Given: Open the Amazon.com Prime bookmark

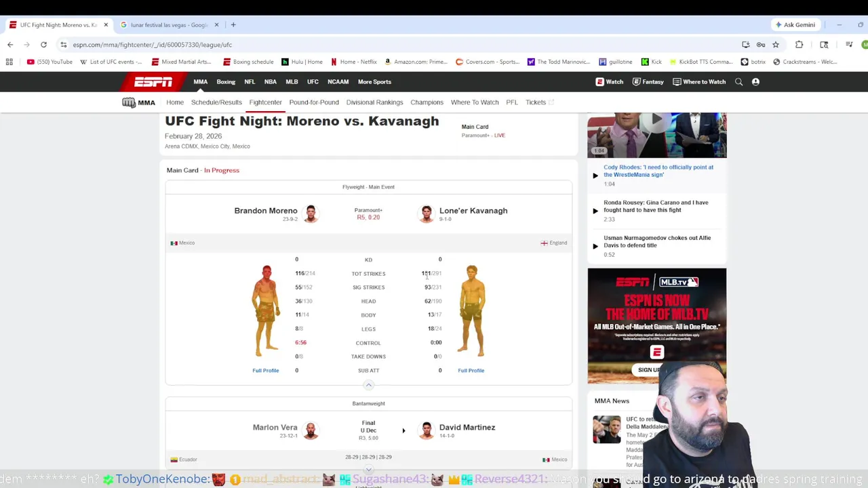Looking at the screenshot, I should coord(416,62).
